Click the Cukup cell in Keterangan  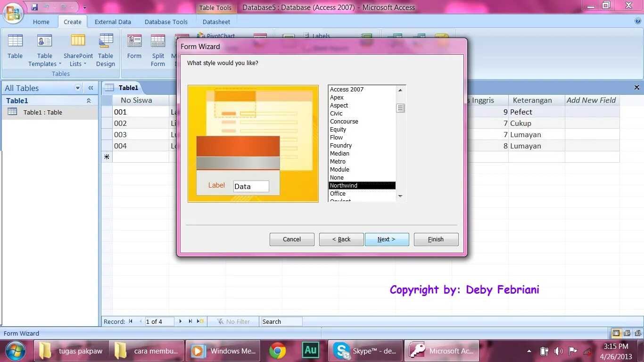coord(537,123)
